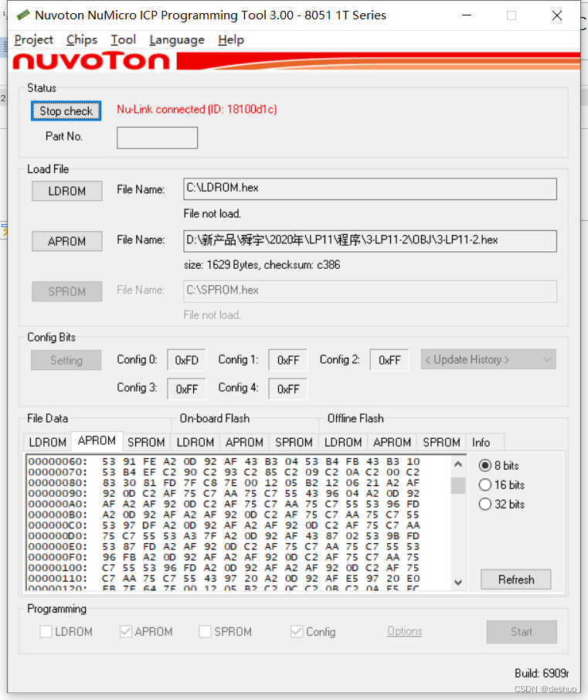The image size is (588, 700).
Task: Click the Config 3 value field
Action: 187,389
